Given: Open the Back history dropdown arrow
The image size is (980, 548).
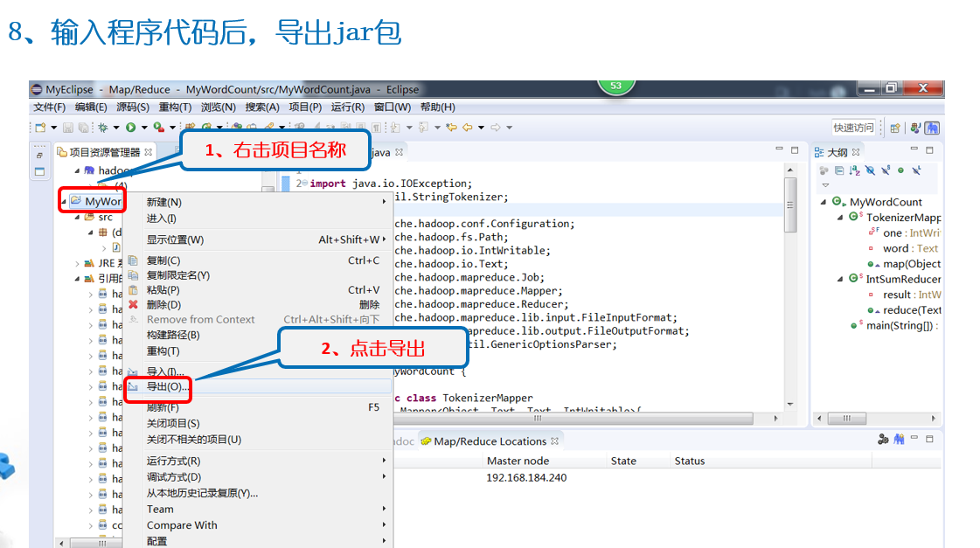Looking at the screenshot, I should (x=481, y=128).
